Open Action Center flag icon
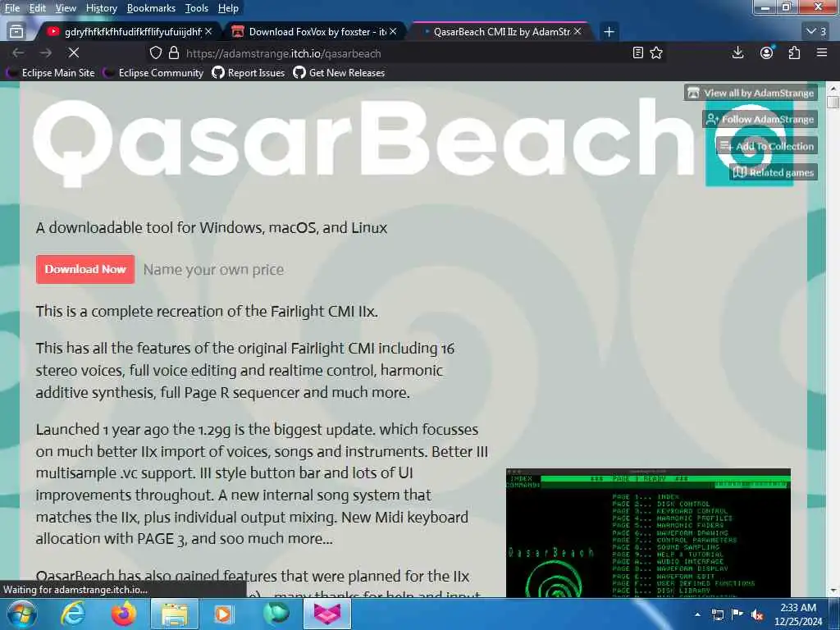Image resolution: width=840 pixels, height=630 pixels. point(737,614)
